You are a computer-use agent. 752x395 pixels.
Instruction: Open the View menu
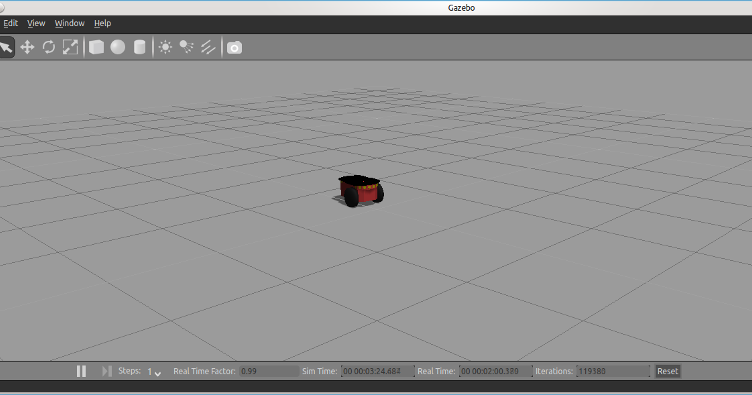coord(36,23)
